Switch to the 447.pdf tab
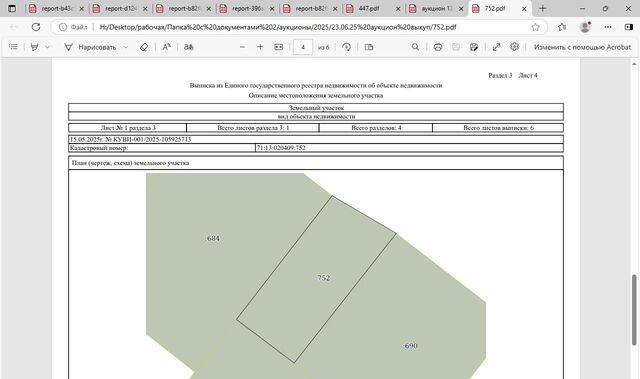This screenshot has width=640, height=379. click(x=373, y=9)
